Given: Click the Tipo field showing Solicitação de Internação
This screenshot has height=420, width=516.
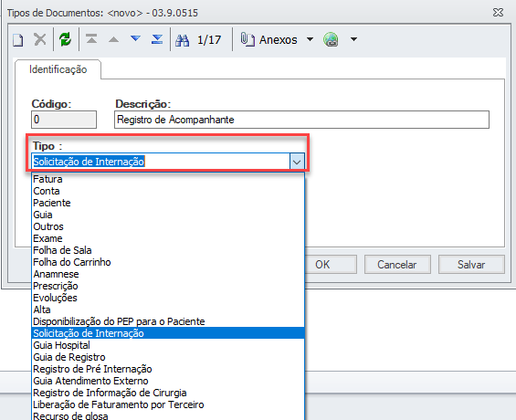Looking at the screenshot, I should click(161, 162).
